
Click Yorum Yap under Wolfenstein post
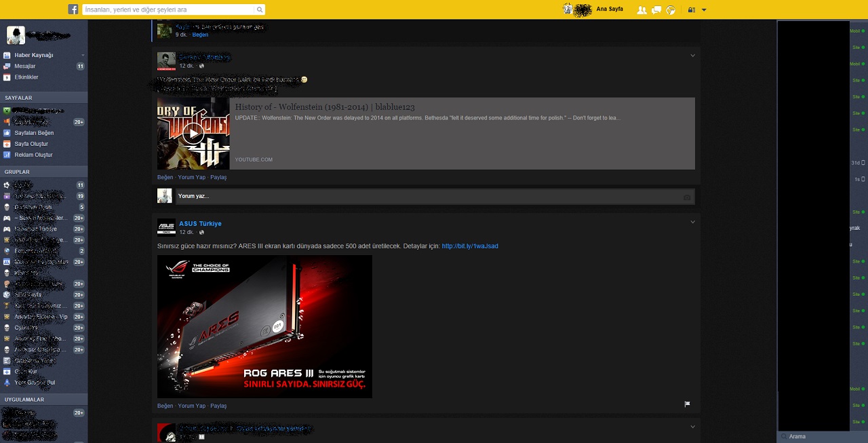[x=191, y=177]
